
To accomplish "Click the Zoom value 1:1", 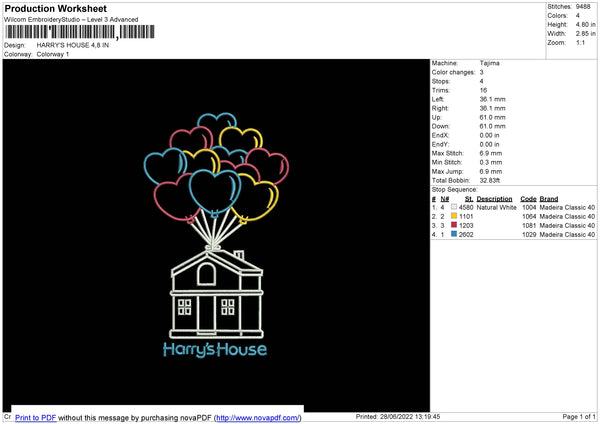I will [580, 42].
